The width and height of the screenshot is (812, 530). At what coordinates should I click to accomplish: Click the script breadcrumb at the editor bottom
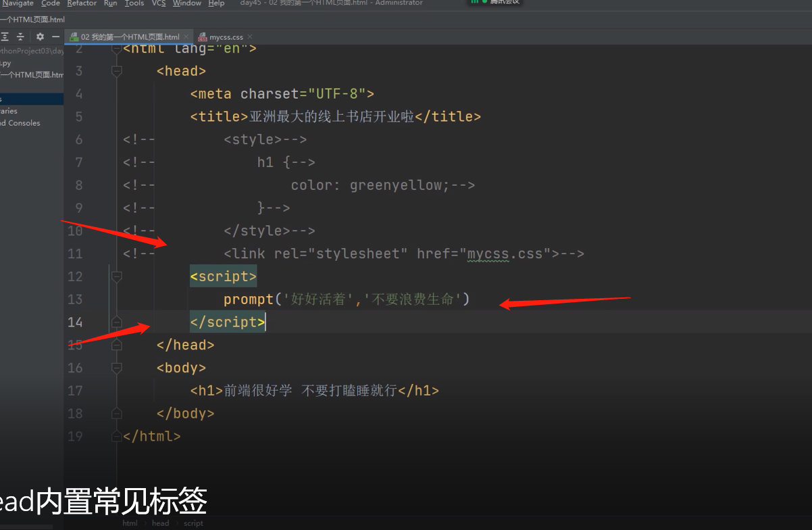[193, 523]
